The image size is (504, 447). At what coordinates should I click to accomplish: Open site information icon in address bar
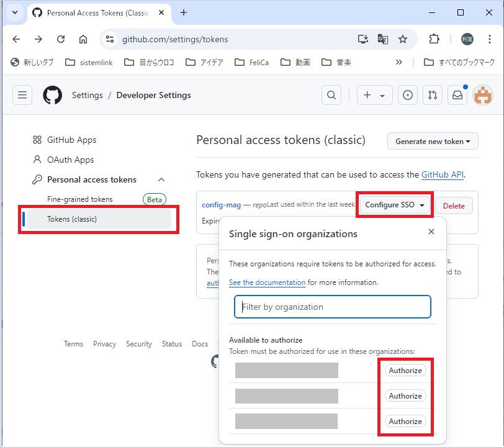coord(110,39)
